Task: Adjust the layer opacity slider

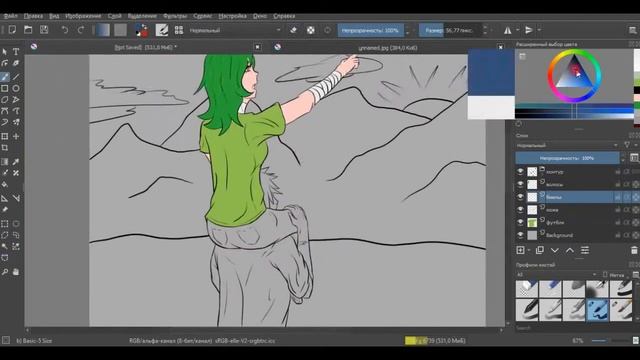Action: [567, 158]
